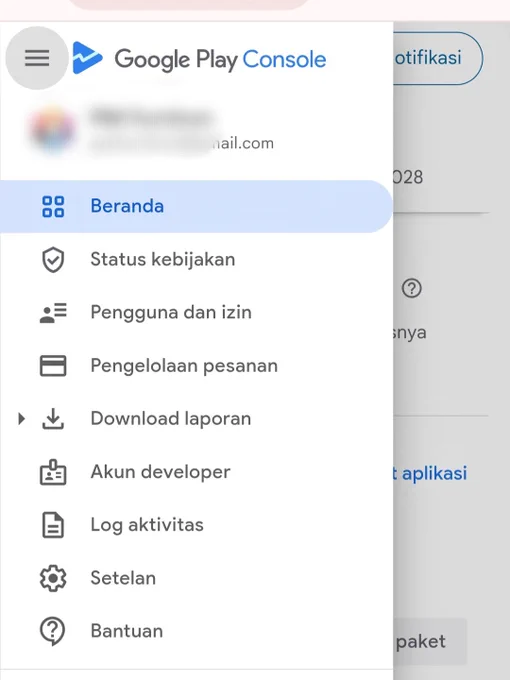This screenshot has height=680, width=510.
Task: Open the blurred account avatar
Action: (53, 128)
